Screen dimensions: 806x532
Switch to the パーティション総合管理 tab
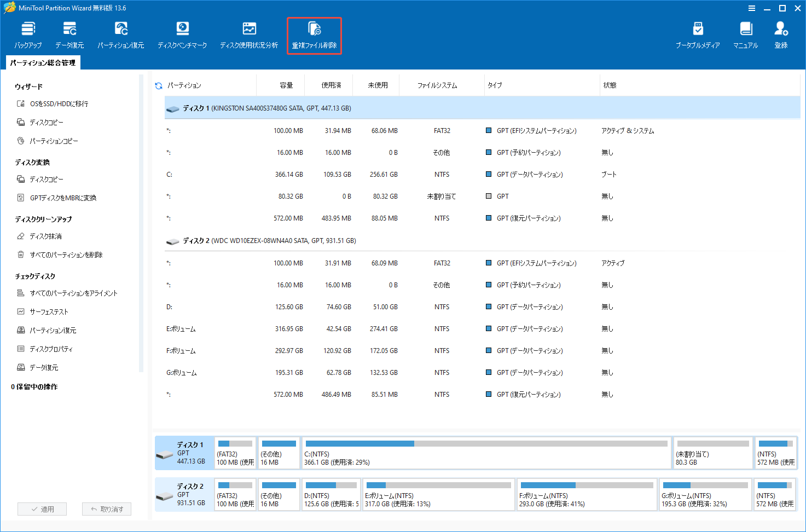pyautogui.click(x=43, y=62)
